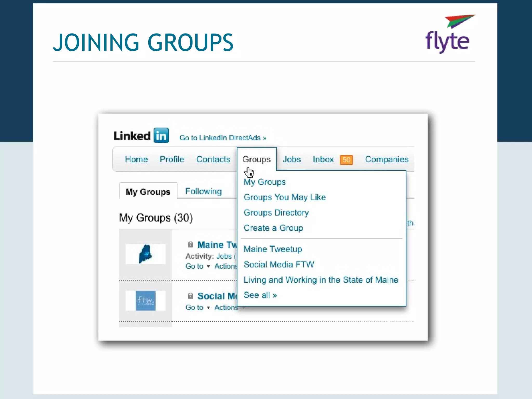The width and height of the screenshot is (532, 399).
Task: Follow the Go to LinkedIn DirectAds link
Action: tap(223, 138)
